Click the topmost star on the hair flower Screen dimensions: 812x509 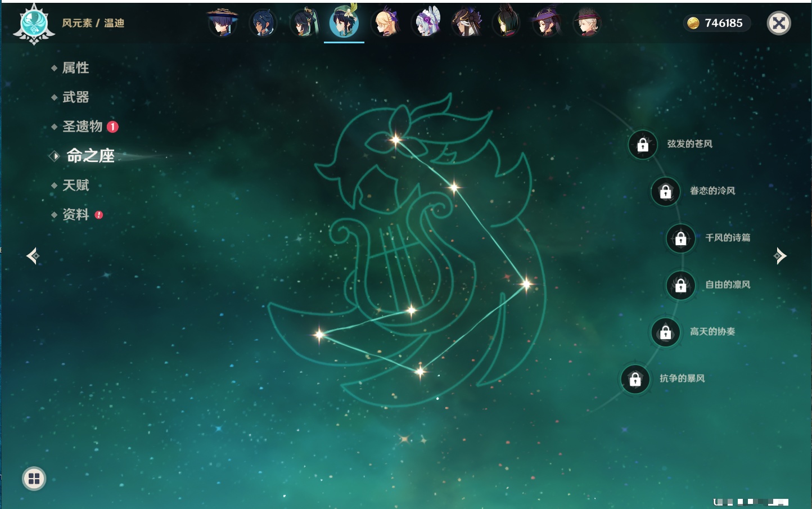(396, 140)
